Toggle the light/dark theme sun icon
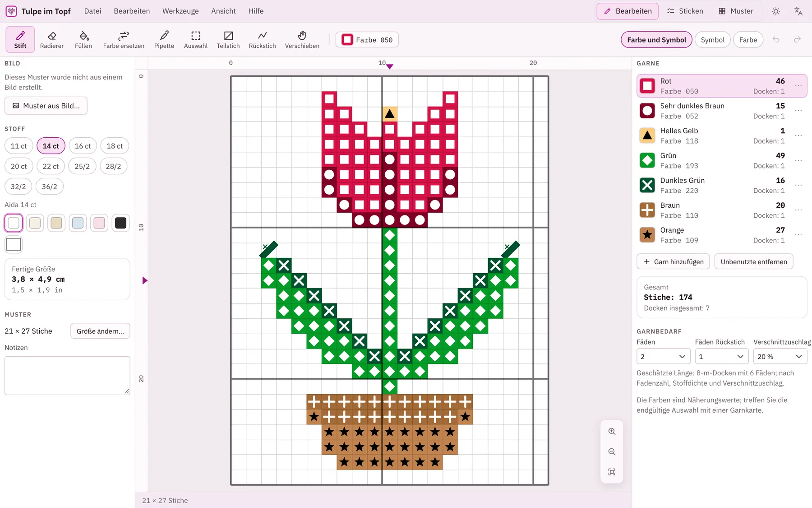812x508 pixels. pos(776,11)
